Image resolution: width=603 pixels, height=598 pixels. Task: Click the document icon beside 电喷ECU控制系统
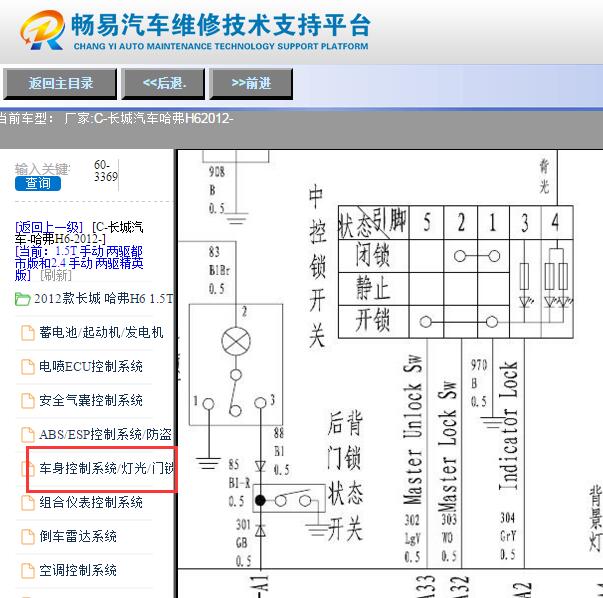27,366
